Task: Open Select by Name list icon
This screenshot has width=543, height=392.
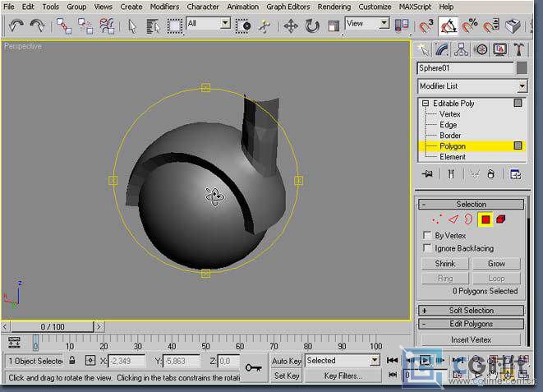Action: 153,26
